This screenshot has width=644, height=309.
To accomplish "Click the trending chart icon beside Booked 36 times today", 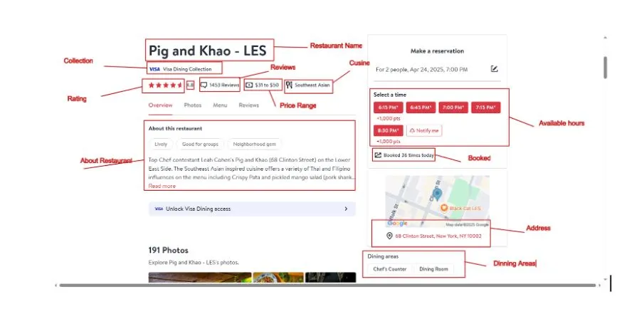I will pyautogui.click(x=378, y=155).
